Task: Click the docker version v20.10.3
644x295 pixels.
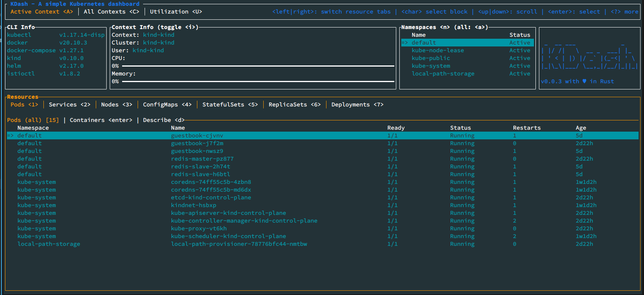Action: (73, 43)
